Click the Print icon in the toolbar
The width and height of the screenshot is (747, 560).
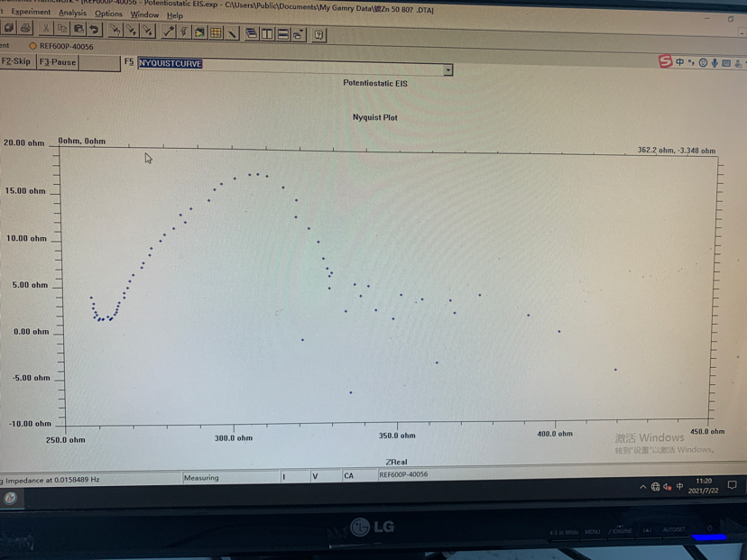click(x=25, y=29)
